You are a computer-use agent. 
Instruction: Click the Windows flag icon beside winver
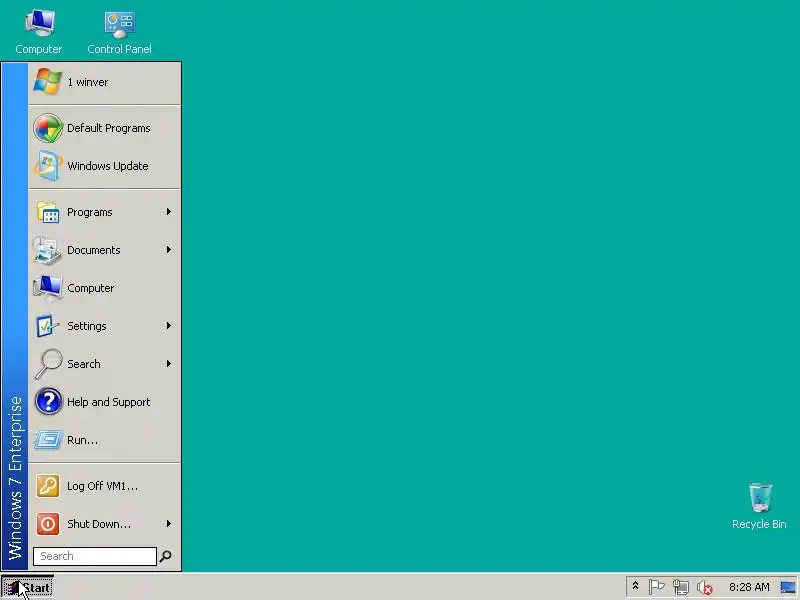click(x=47, y=82)
